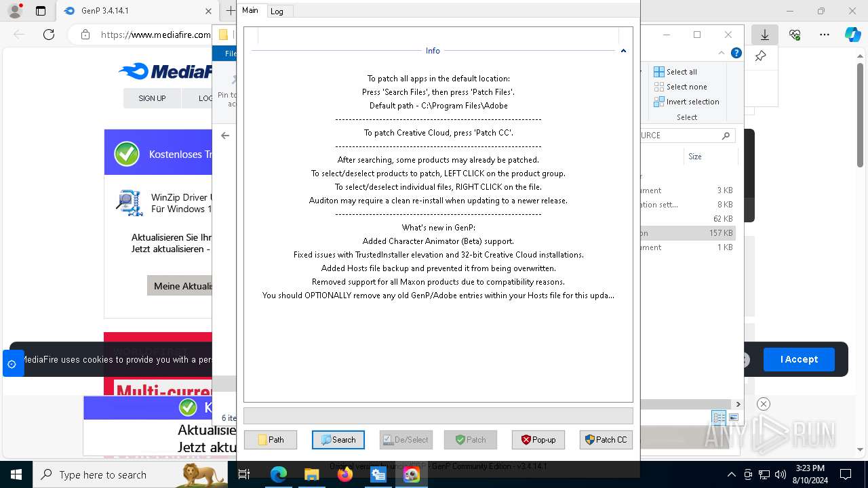
Task: Select the 8 KB file row
Action: 688,205
